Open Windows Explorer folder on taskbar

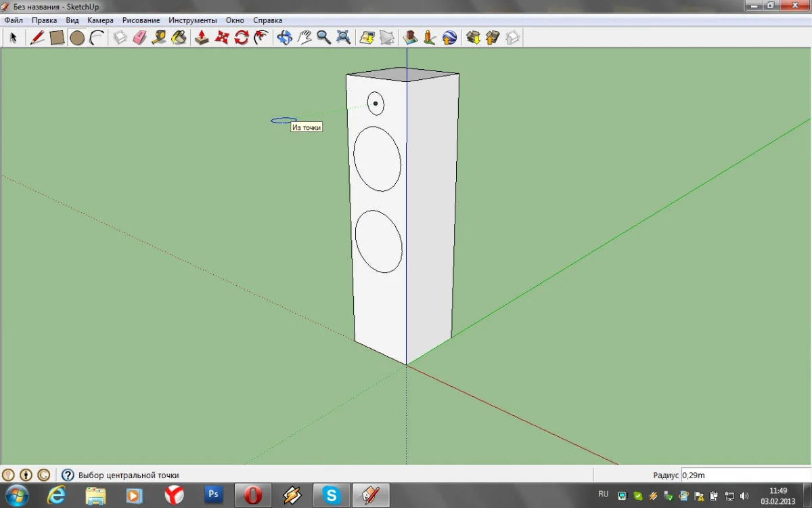[95, 495]
